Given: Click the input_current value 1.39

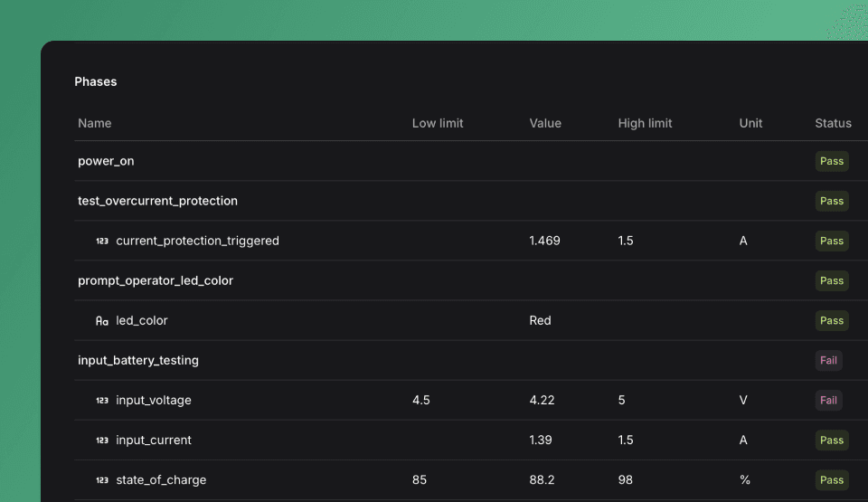Looking at the screenshot, I should [541, 440].
